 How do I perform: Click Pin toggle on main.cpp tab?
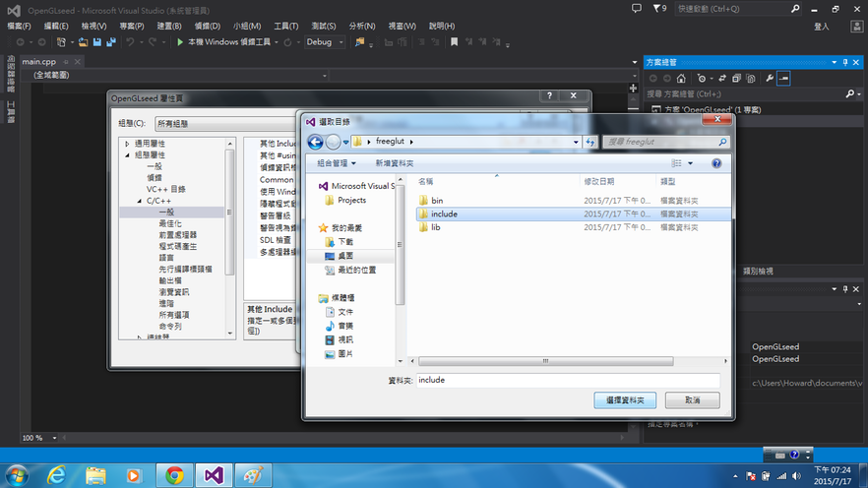(66, 62)
